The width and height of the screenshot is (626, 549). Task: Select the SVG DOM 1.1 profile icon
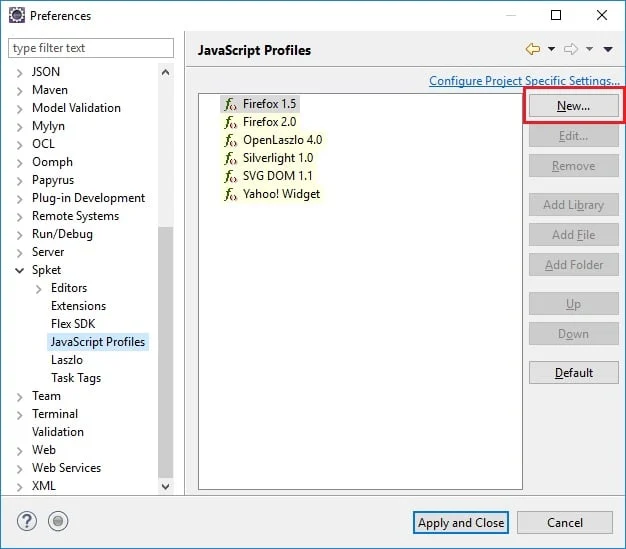click(230, 176)
